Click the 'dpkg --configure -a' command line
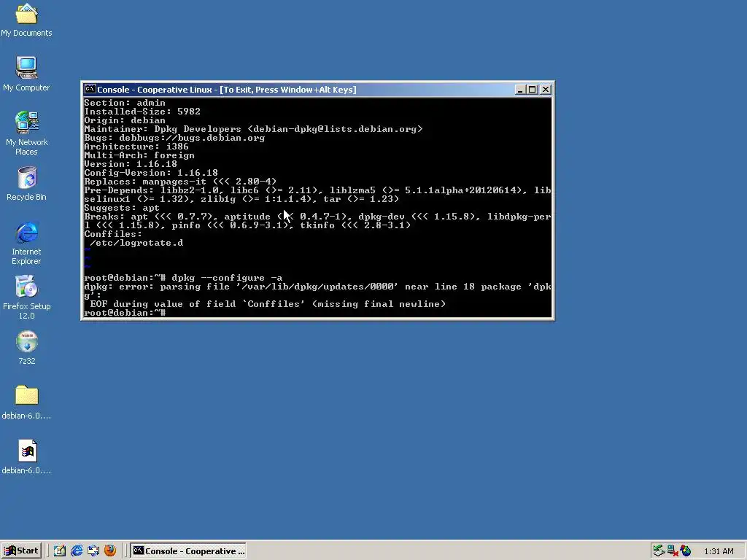The width and height of the screenshot is (747, 560). pos(183,278)
